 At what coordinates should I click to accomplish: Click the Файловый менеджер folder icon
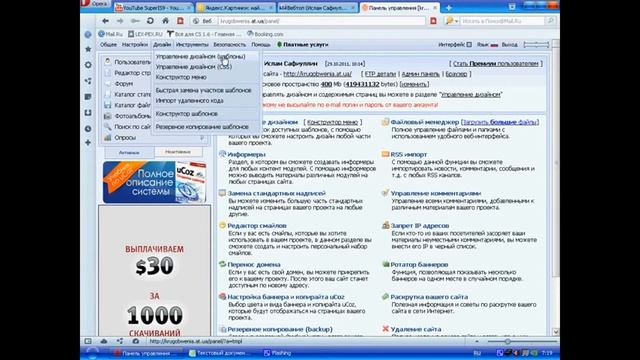tap(385, 122)
